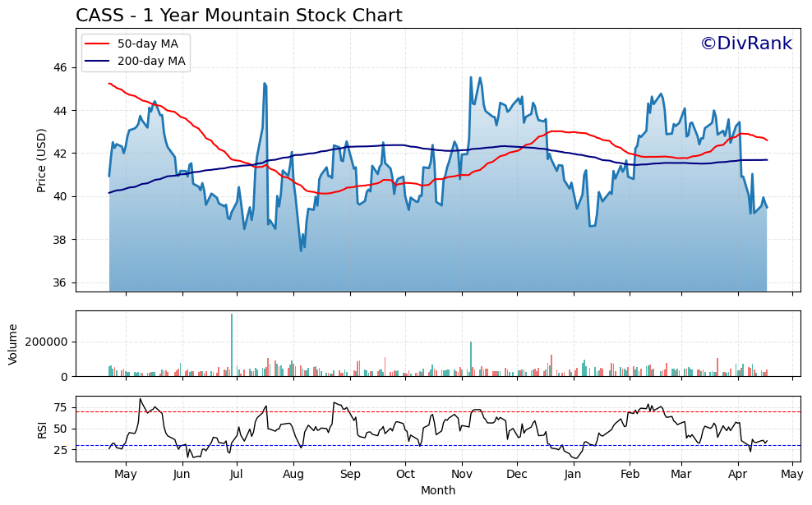Click the early August price low point
This screenshot has width=812, height=505.
pyautogui.click(x=301, y=250)
